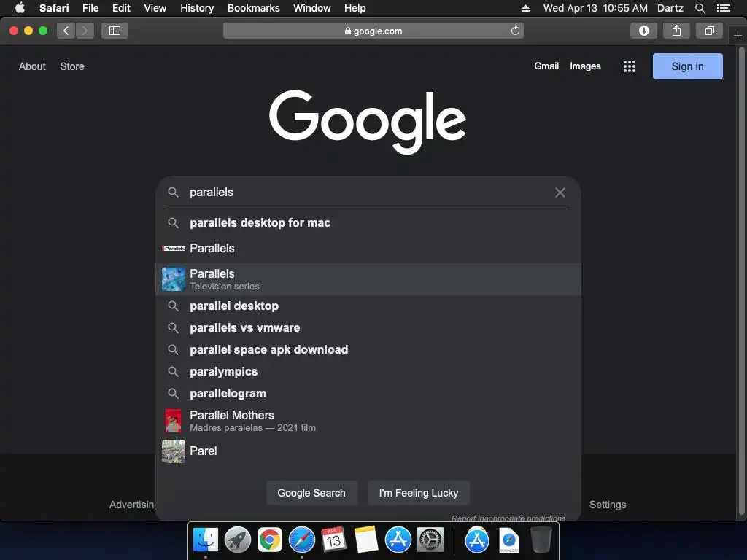Open the Apple menu
Screen dimensions: 747x560
coord(20,8)
